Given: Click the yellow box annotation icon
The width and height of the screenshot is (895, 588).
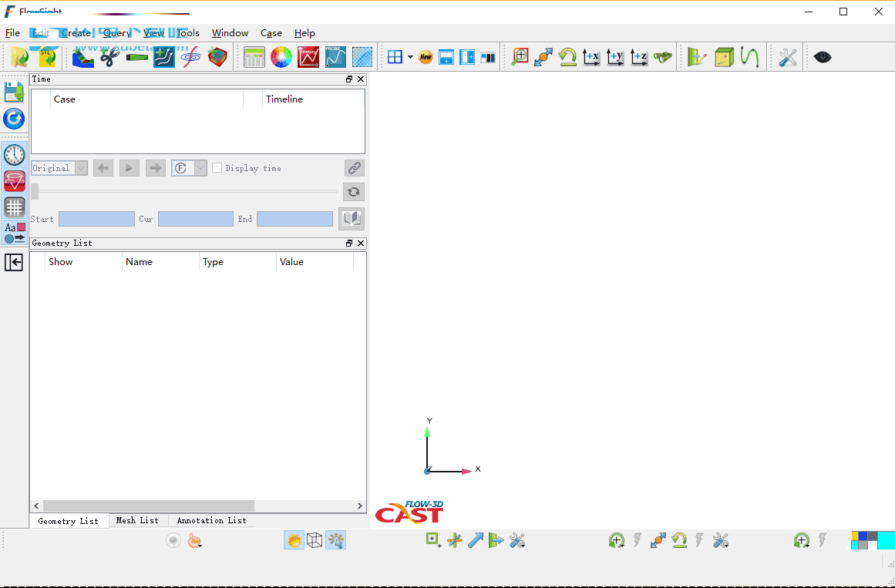Looking at the screenshot, I should [725, 57].
